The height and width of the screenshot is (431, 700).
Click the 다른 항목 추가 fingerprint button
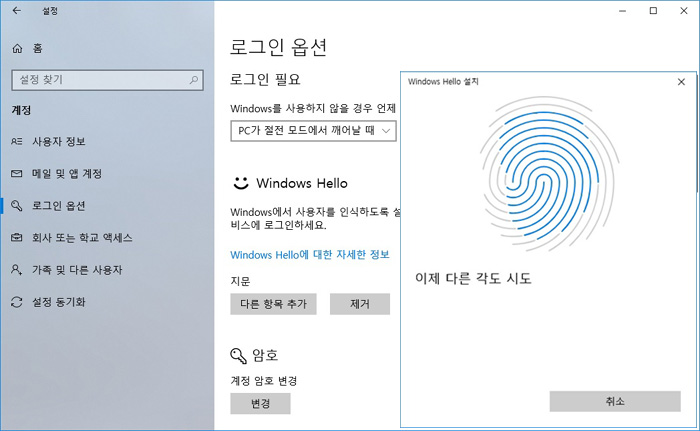pos(273,304)
